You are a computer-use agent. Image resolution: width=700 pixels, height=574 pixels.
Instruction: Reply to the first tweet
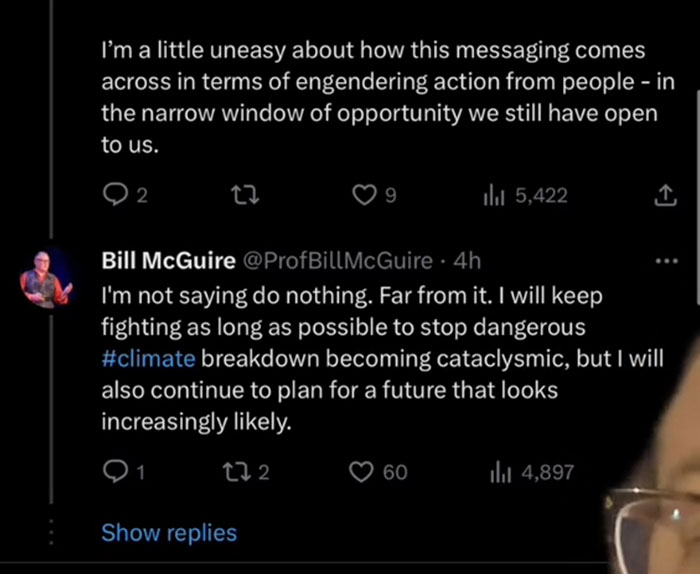[x=113, y=196]
